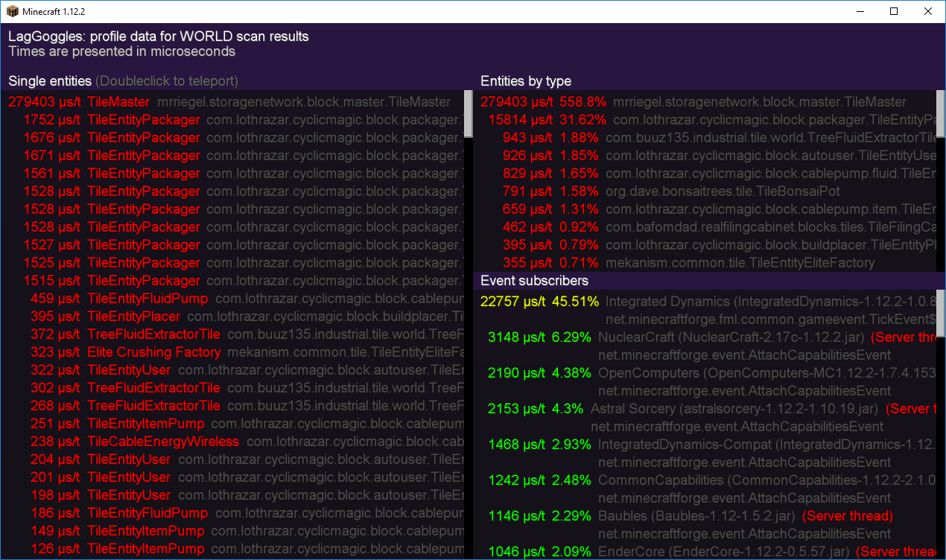The height and width of the screenshot is (560, 946).
Task: Select the TileEntityFluidPump 459 µs/t row
Action: (232, 299)
